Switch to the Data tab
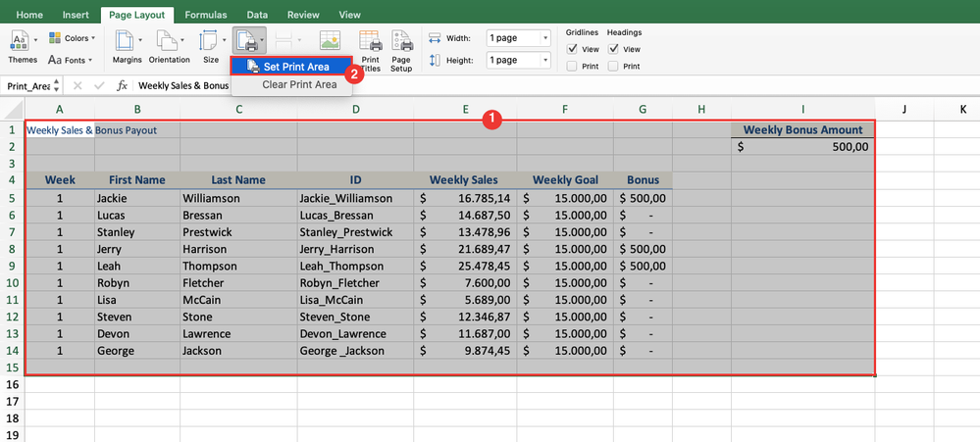980x442 pixels. 258,15
